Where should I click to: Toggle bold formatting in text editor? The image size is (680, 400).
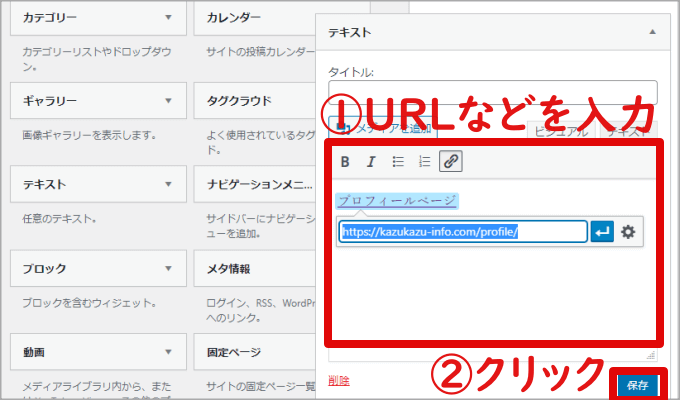[345, 162]
